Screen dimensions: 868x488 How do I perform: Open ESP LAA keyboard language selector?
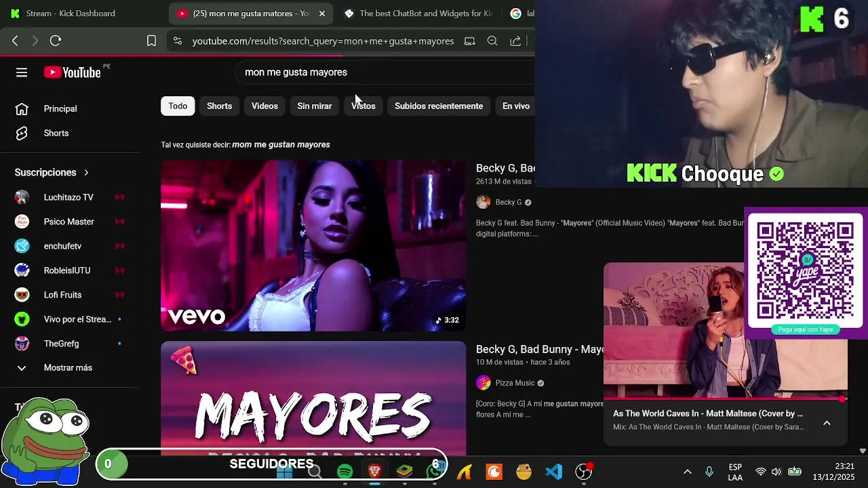click(735, 472)
